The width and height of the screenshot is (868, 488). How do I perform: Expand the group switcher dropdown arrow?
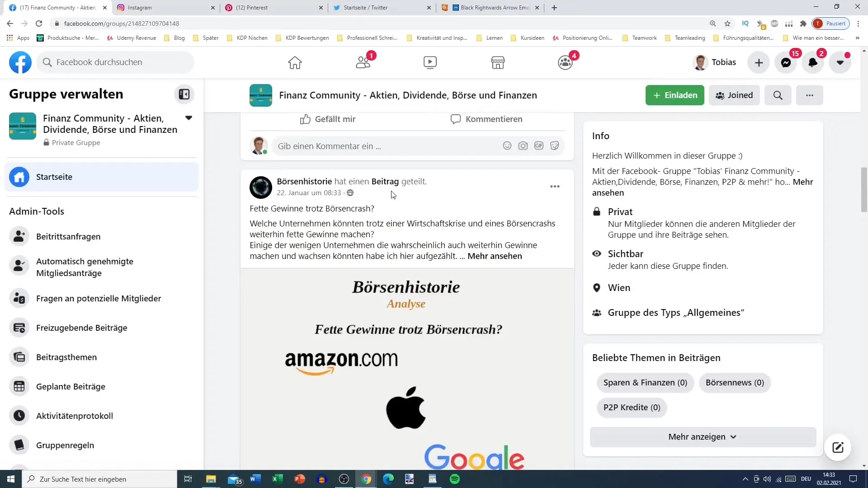click(x=189, y=118)
